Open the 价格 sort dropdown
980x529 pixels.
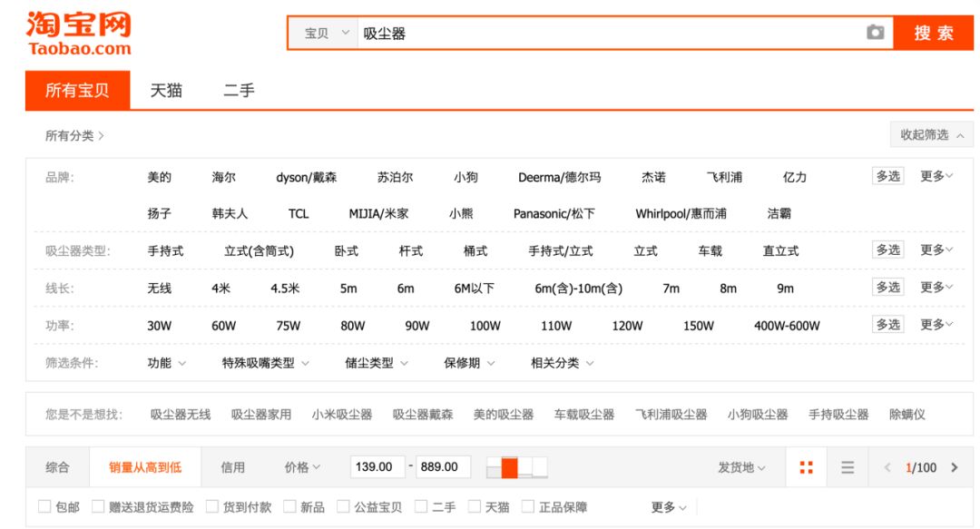(302, 467)
